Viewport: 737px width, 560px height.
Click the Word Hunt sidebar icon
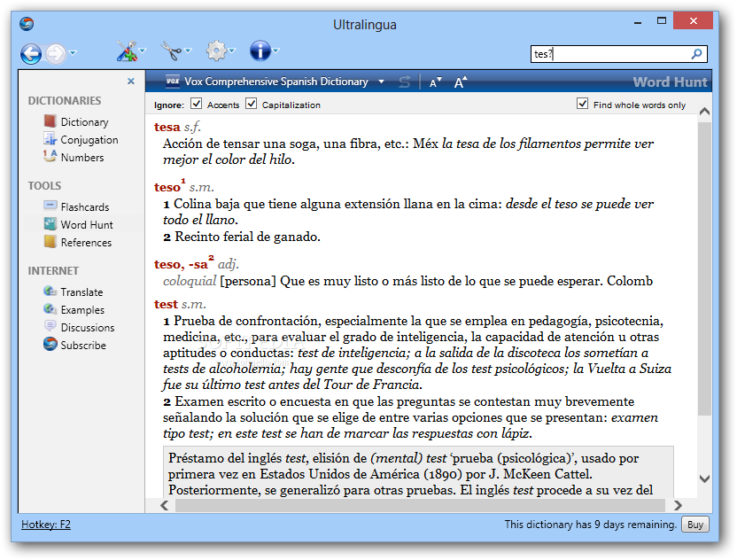tap(50, 224)
